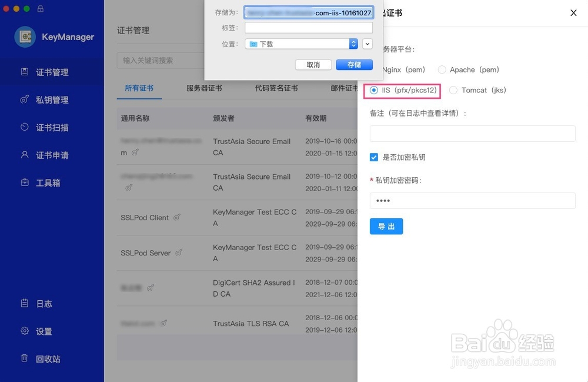The image size is (588, 382).
Task: Select IIS (pfx/pkcs12) platform option
Action: [403, 90]
